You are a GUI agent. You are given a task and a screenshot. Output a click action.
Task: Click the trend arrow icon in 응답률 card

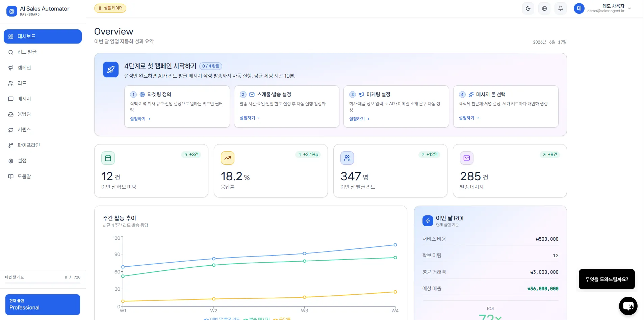click(228, 158)
